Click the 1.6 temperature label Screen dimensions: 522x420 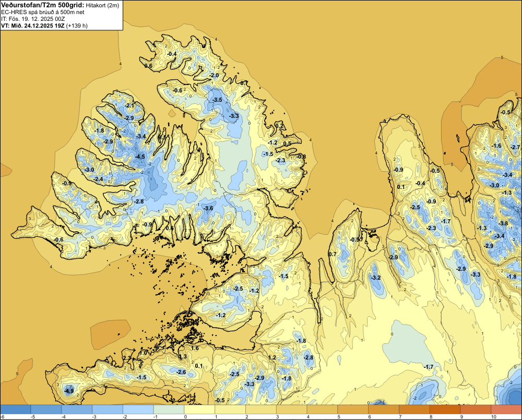pos(195,348)
